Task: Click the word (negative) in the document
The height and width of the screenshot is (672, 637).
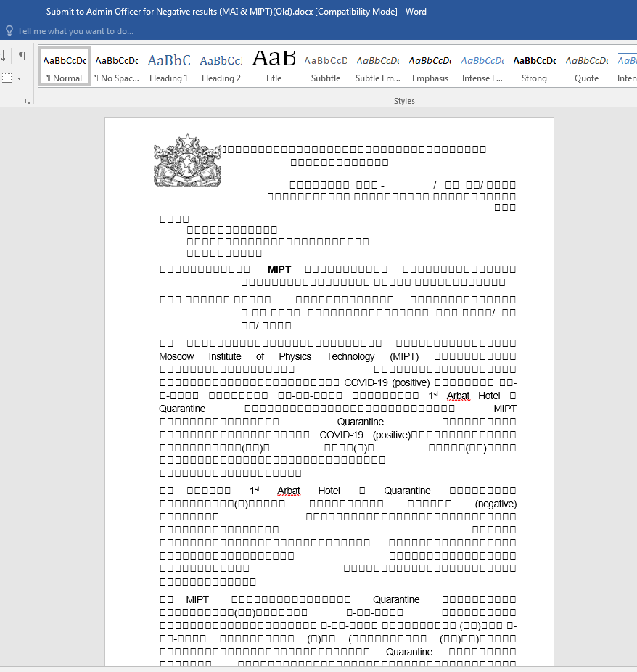Action: (x=496, y=504)
